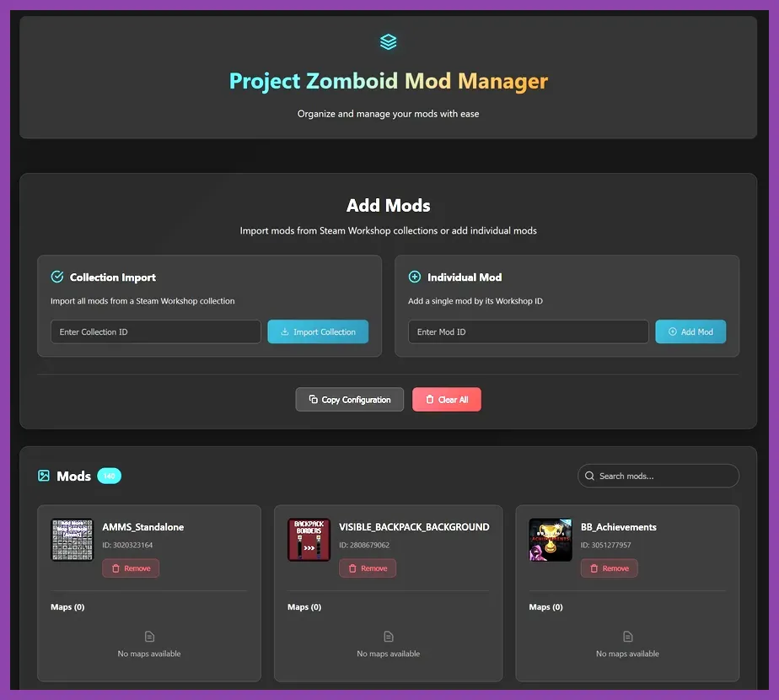Clear All mods
Image resolution: width=779 pixels, height=700 pixels.
pos(447,399)
